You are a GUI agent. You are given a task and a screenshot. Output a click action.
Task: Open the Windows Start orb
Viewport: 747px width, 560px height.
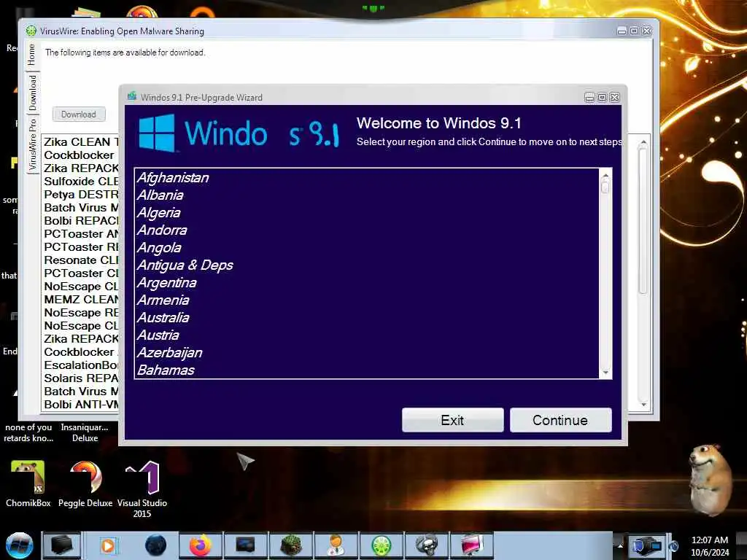click(19, 545)
